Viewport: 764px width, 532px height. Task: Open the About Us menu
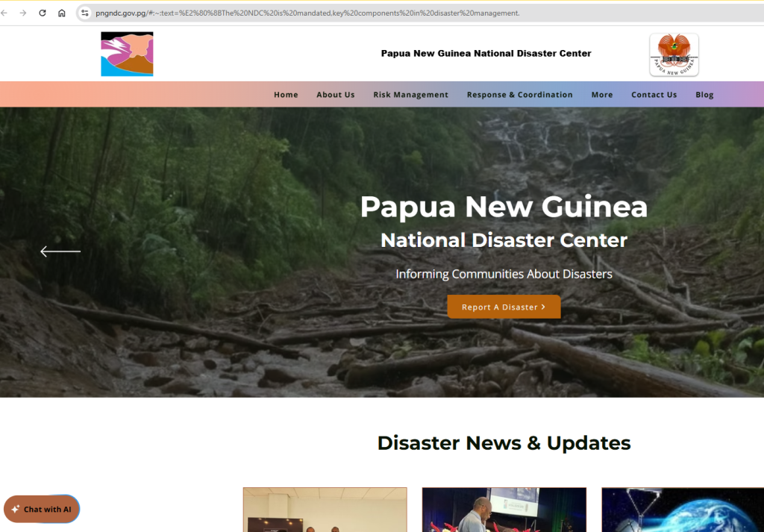click(335, 95)
